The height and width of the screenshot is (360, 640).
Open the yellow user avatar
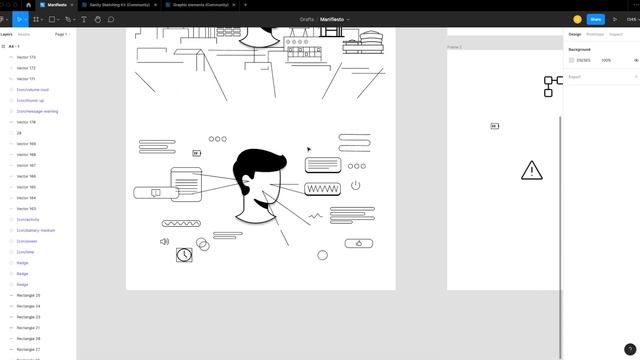577,19
